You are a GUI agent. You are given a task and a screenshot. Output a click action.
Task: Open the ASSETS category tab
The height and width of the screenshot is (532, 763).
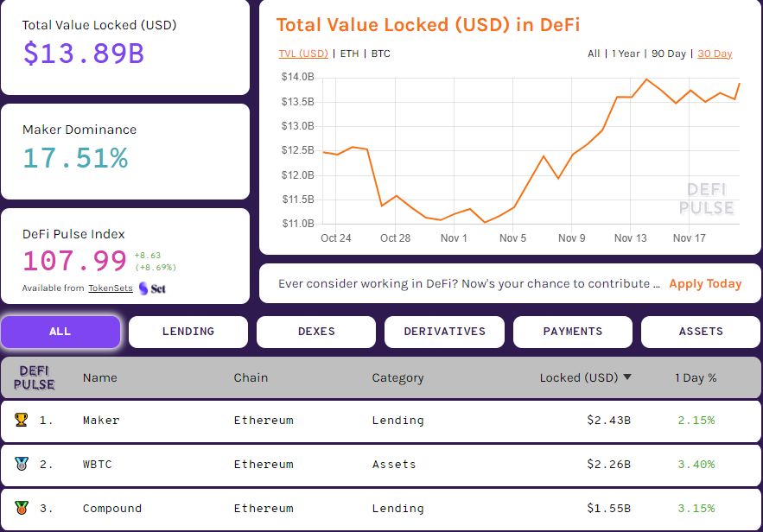(x=700, y=332)
